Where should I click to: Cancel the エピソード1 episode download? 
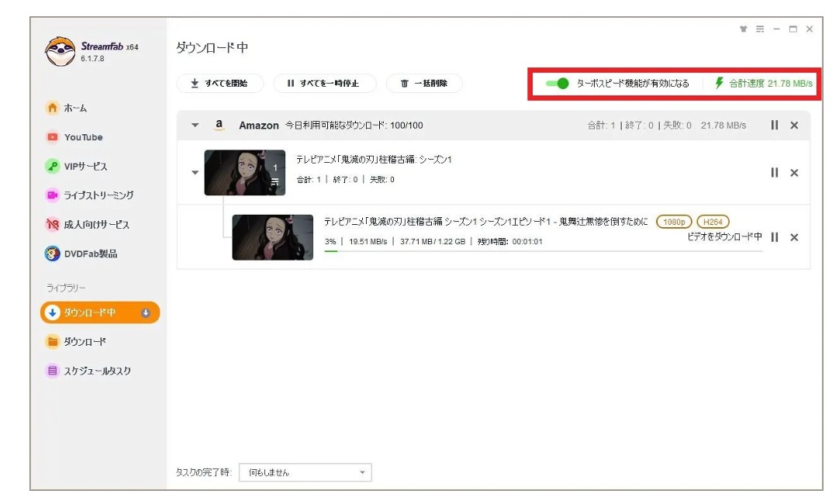coord(794,237)
